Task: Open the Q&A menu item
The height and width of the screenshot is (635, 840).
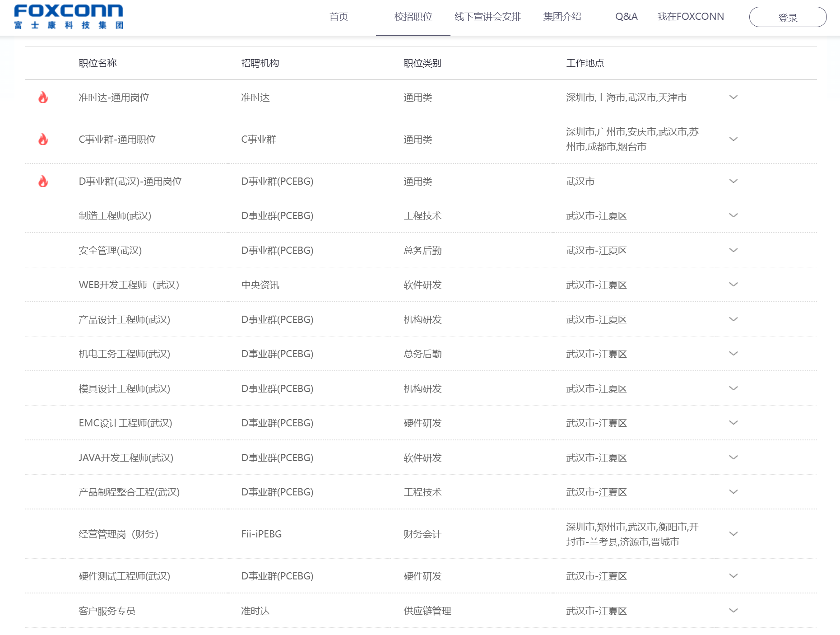Action: pos(626,17)
